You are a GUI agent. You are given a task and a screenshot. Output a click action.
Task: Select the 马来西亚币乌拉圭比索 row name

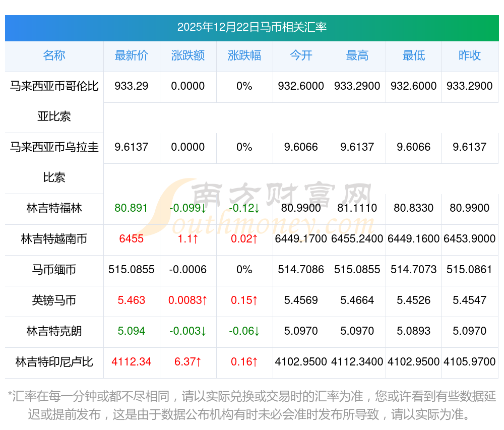[x=54, y=162]
